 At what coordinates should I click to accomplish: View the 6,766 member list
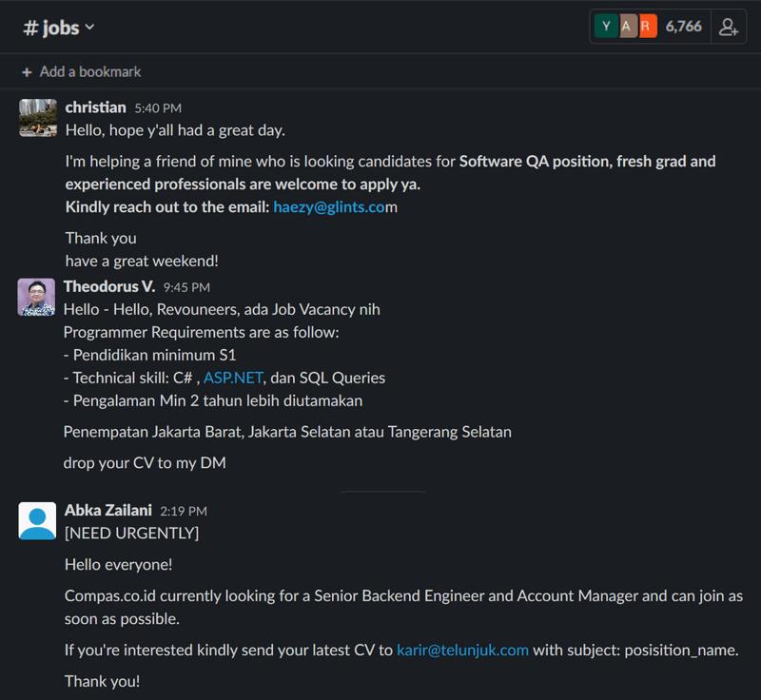pos(684,26)
